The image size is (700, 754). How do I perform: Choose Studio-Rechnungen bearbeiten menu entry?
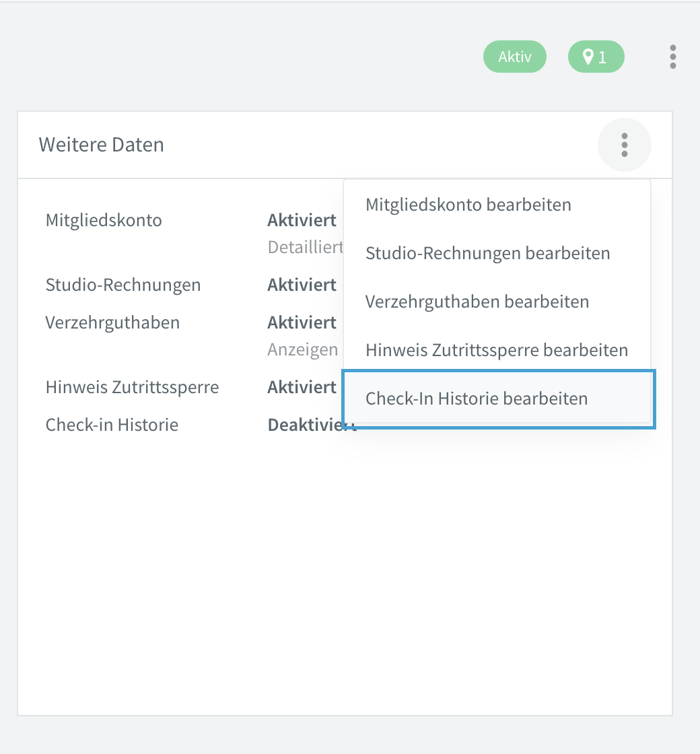click(x=497, y=253)
